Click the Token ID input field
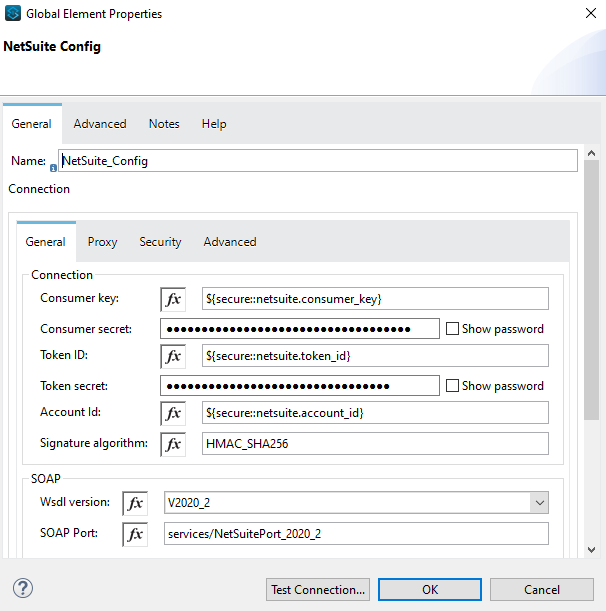 point(375,356)
